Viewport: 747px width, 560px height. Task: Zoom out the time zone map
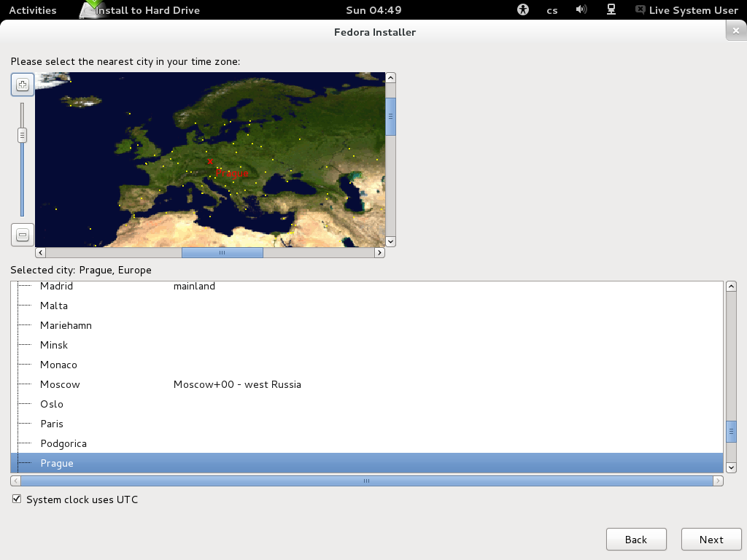(x=23, y=235)
